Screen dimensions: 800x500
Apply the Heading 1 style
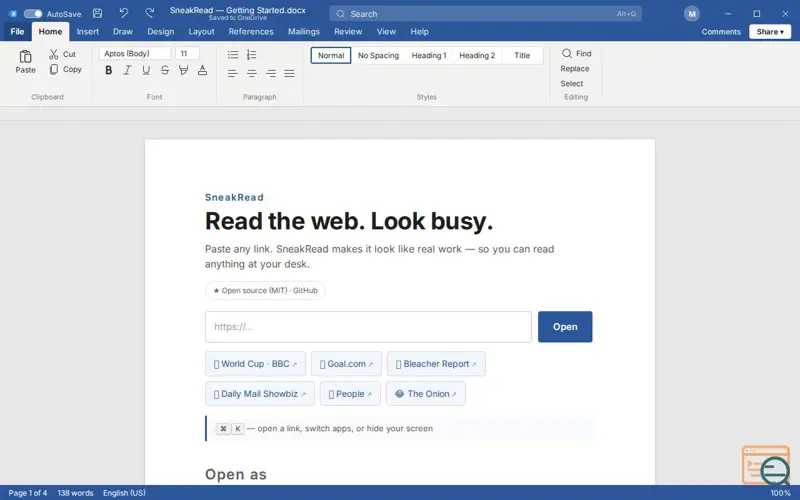tap(429, 55)
